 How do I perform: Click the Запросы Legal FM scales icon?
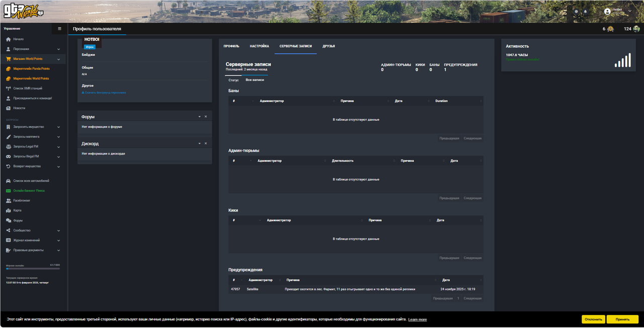pos(8,147)
